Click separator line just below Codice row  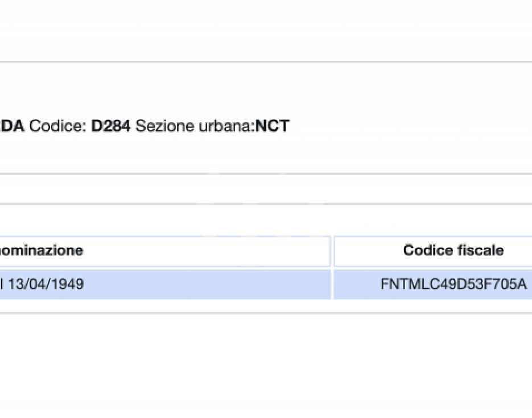266,174
